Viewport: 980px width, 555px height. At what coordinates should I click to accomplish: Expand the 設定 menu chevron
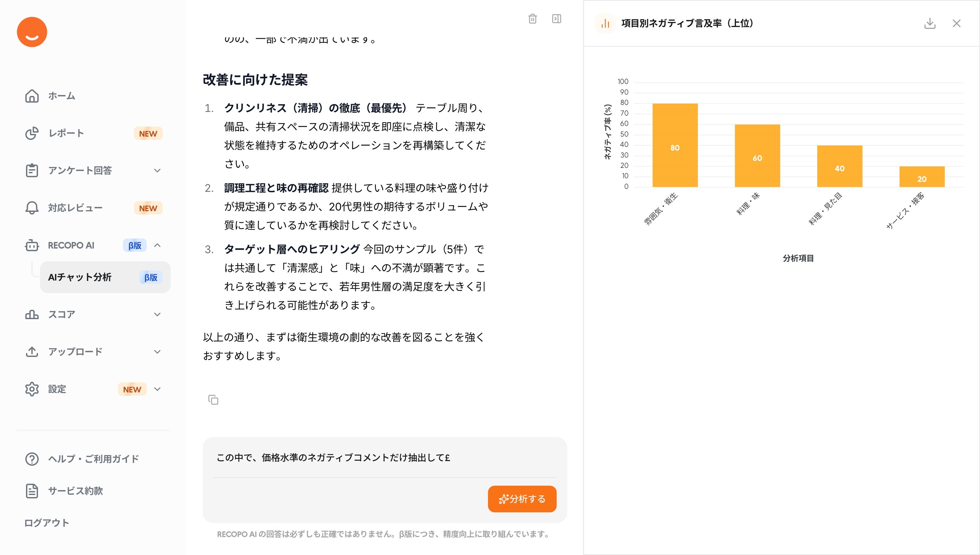tap(157, 389)
